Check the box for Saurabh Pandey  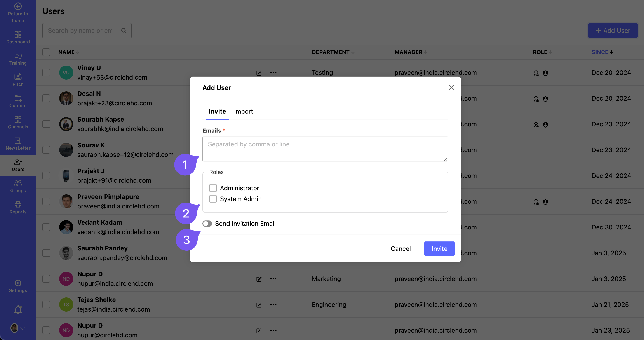[46, 253]
